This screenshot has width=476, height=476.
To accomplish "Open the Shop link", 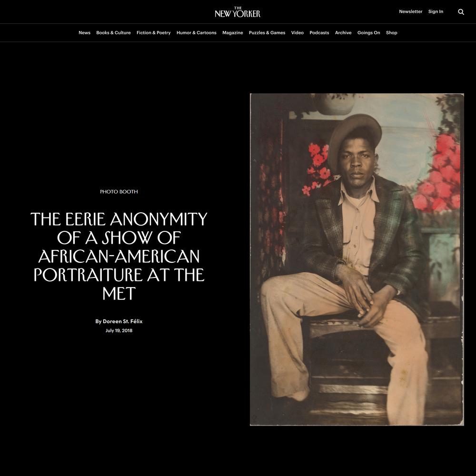I will (x=392, y=33).
